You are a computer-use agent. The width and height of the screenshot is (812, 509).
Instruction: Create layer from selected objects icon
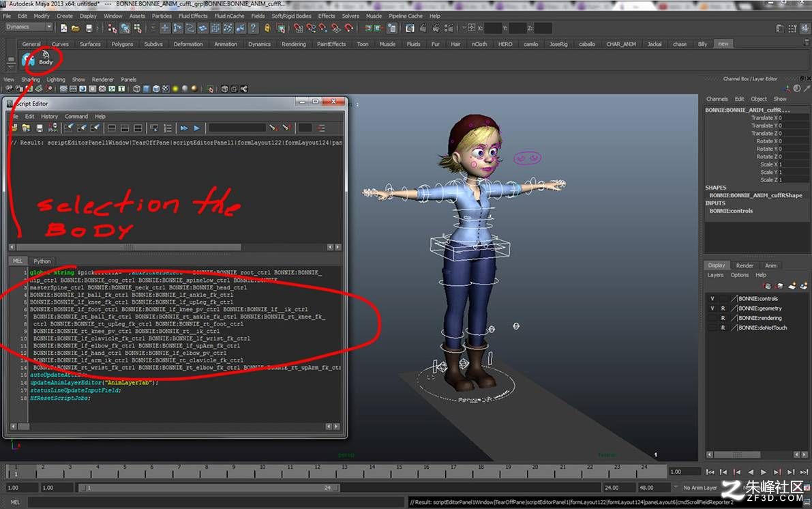pos(803,286)
